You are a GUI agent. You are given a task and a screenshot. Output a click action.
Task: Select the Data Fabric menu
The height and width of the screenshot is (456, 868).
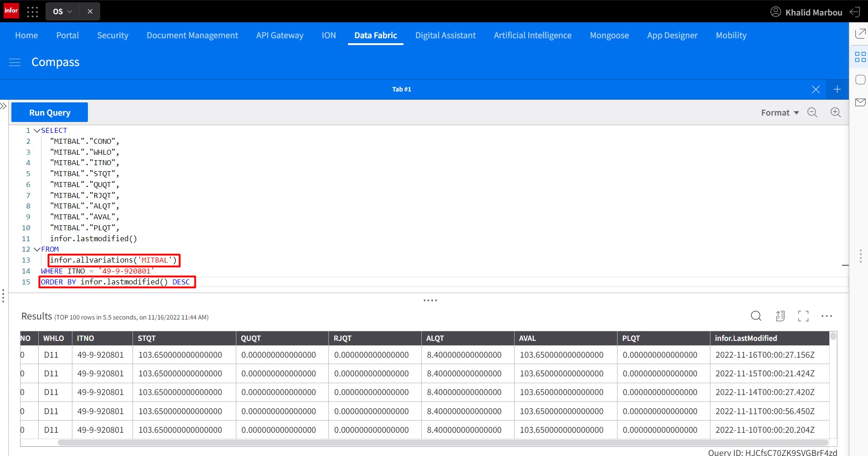pos(376,35)
